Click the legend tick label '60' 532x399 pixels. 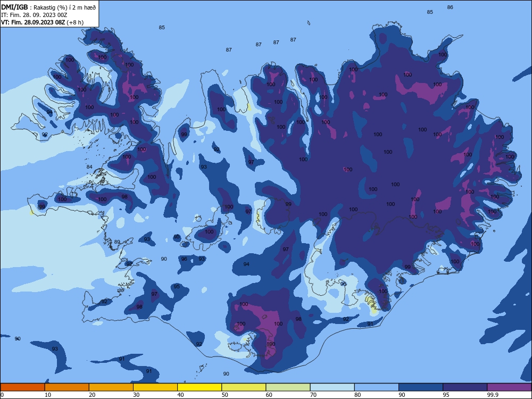[x=269, y=395]
